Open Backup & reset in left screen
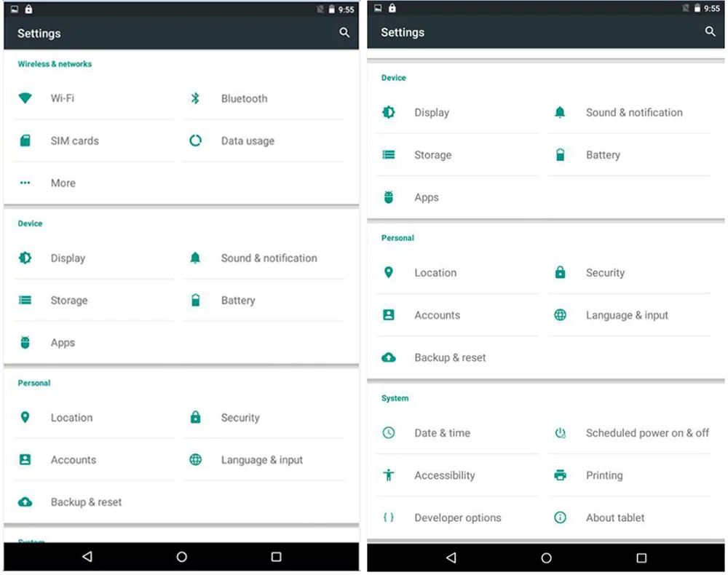 [x=86, y=502]
